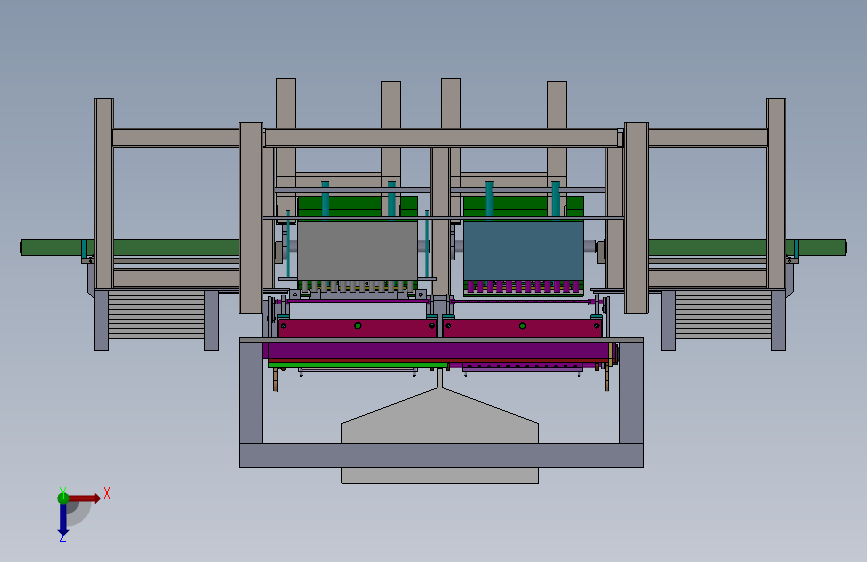Select the left louvered vent panel
The image size is (867, 562).
click(x=156, y=315)
